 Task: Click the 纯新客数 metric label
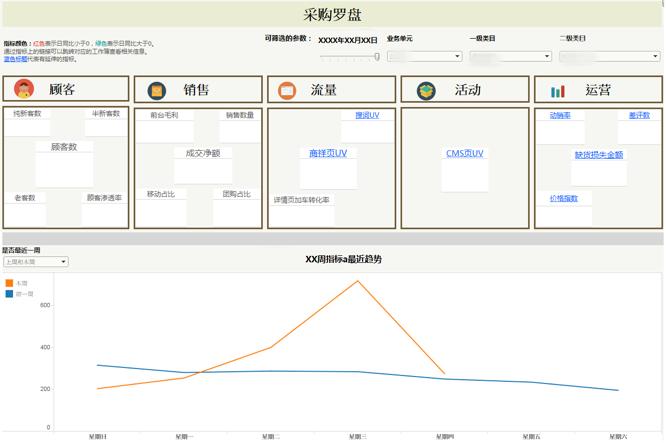click(x=27, y=113)
